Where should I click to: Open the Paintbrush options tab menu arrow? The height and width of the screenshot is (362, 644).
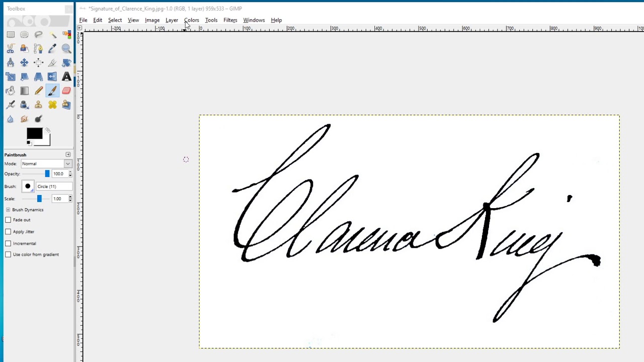pos(68,154)
